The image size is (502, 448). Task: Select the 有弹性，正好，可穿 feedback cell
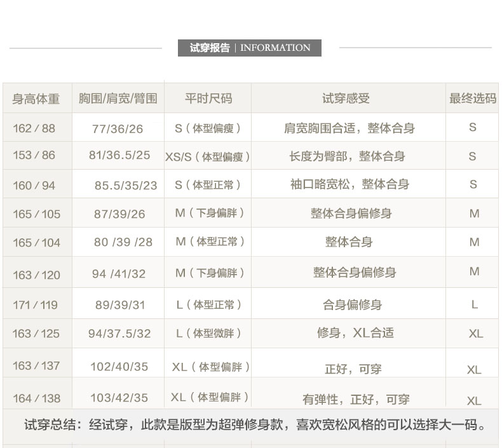pyautogui.click(x=356, y=400)
